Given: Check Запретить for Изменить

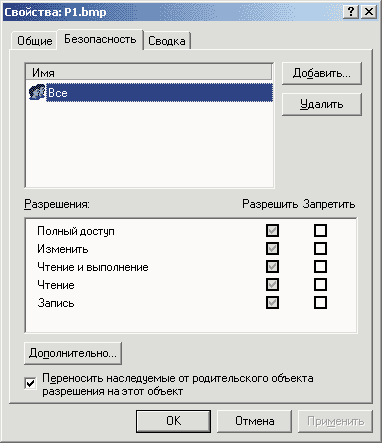Looking at the screenshot, I should (320, 248).
